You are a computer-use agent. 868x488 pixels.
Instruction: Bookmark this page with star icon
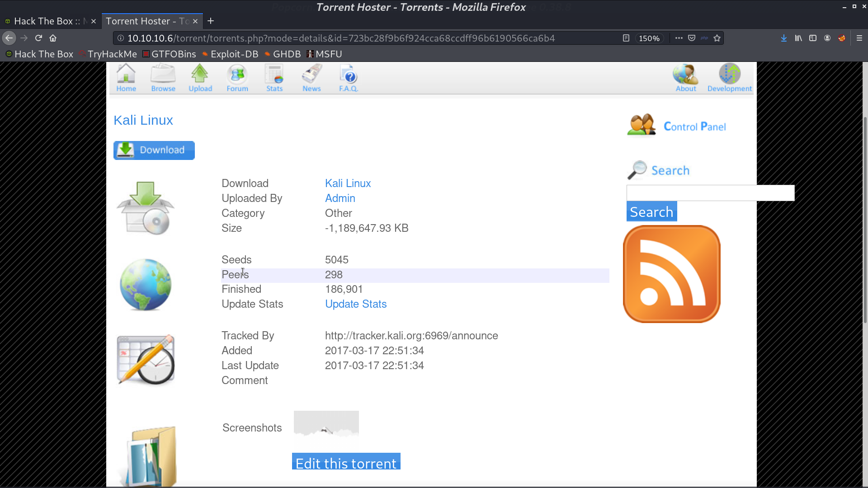pos(717,38)
